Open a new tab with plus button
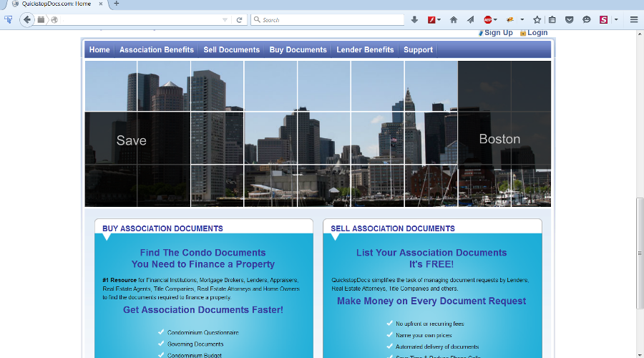The height and width of the screenshot is (358, 644). [116, 4]
